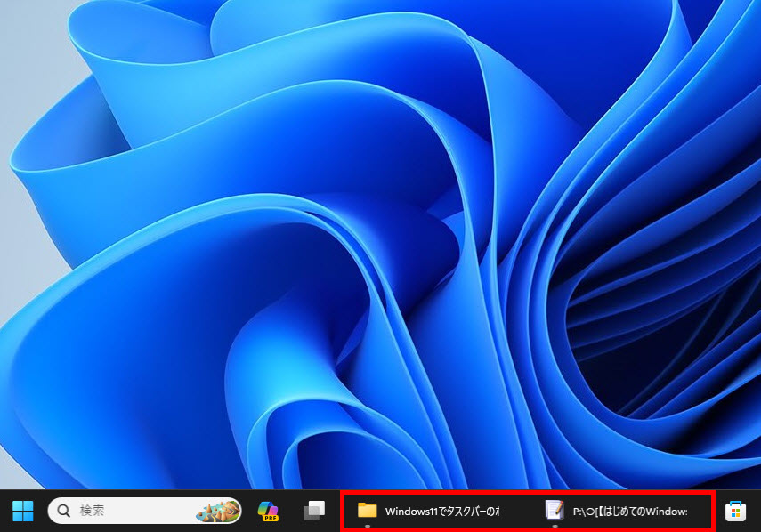Open Microsoft Store from the taskbar
This screenshot has width=761, height=532.
pos(736,511)
